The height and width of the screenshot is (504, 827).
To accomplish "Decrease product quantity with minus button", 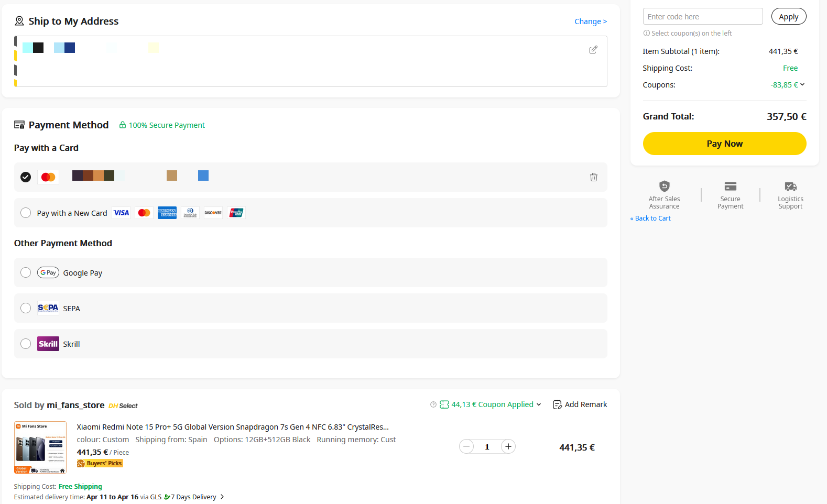I will (x=466, y=446).
